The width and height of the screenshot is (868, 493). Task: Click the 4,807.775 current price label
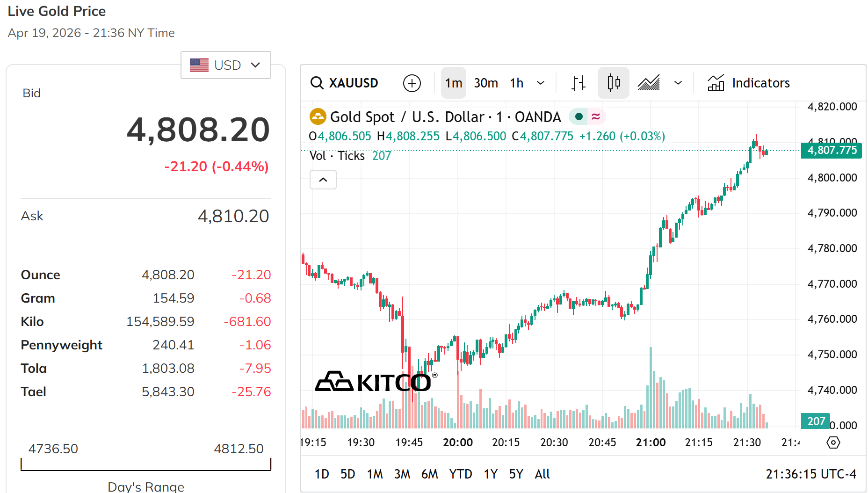click(x=832, y=150)
